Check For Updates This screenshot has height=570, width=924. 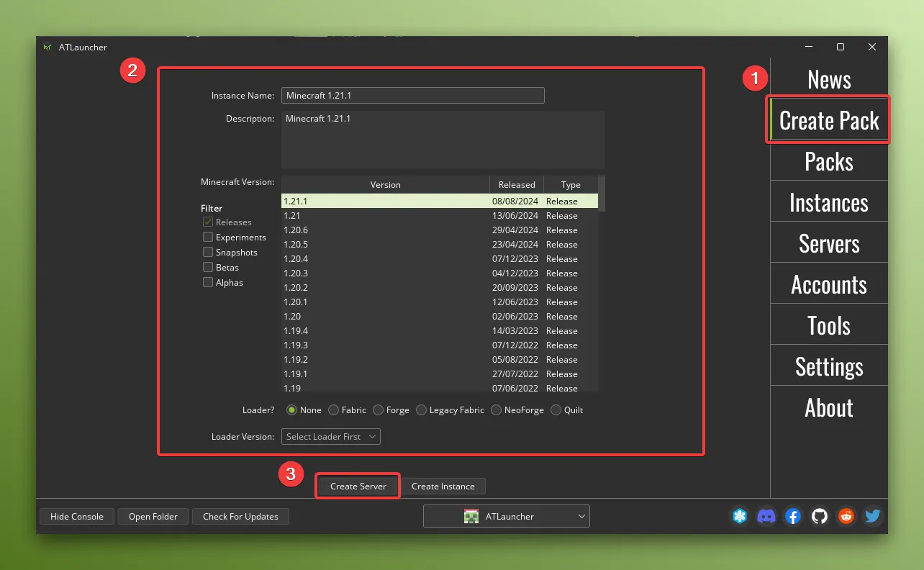[240, 516]
